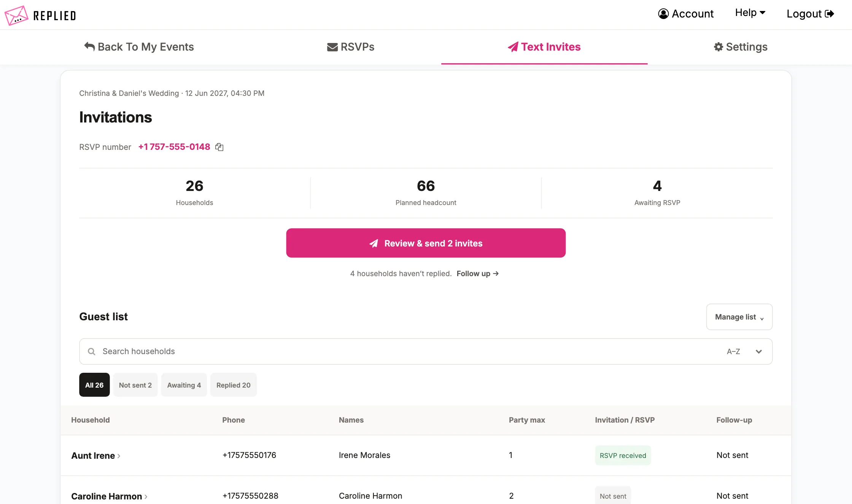Click the 4 Awaiting RSVP stat
Viewport: 852px width, 504px height.
(x=657, y=193)
